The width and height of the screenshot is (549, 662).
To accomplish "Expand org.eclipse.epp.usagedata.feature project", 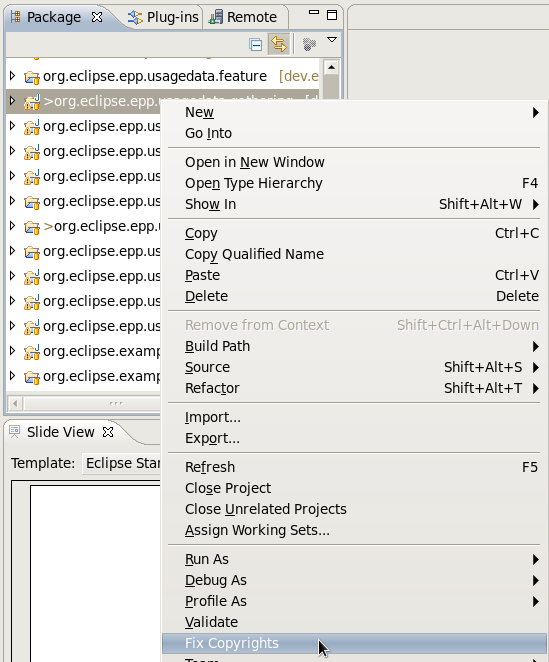I will pyautogui.click(x=13, y=76).
